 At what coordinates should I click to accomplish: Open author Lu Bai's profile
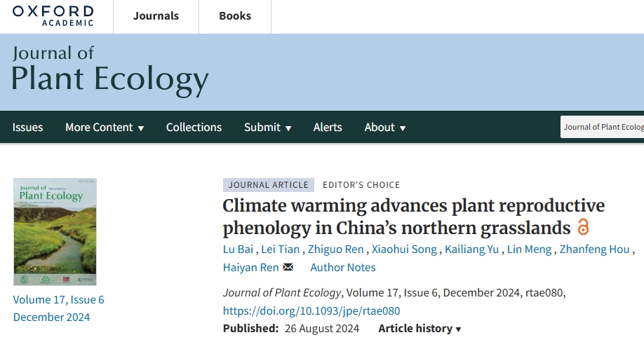click(237, 249)
